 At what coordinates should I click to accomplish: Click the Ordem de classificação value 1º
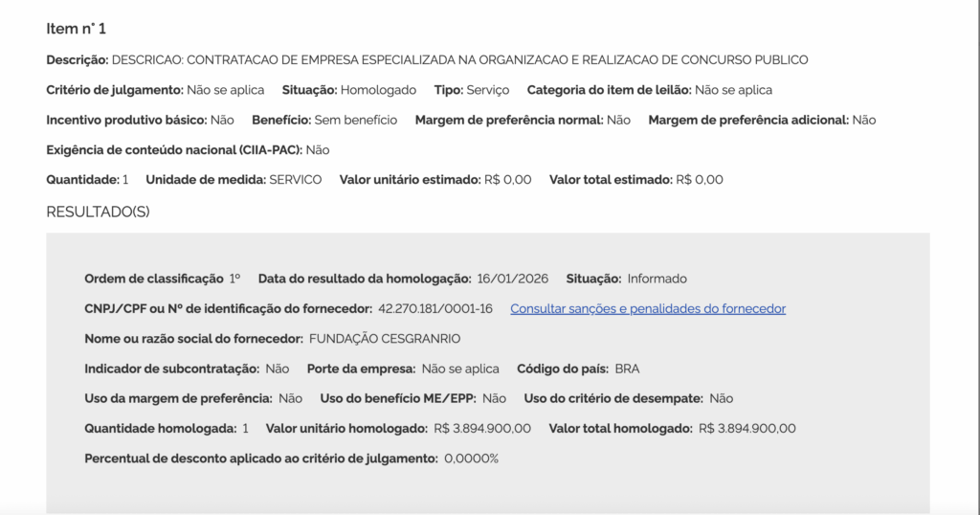pyautogui.click(x=234, y=279)
